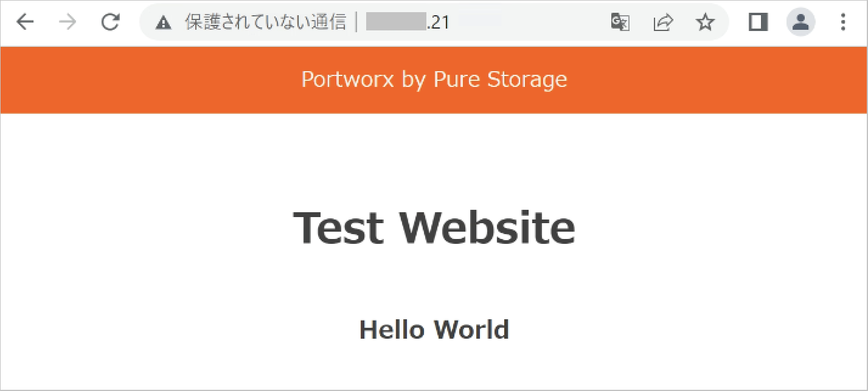Click the Test Website heading
This screenshot has height=391, width=868.
pyautogui.click(x=434, y=227)
